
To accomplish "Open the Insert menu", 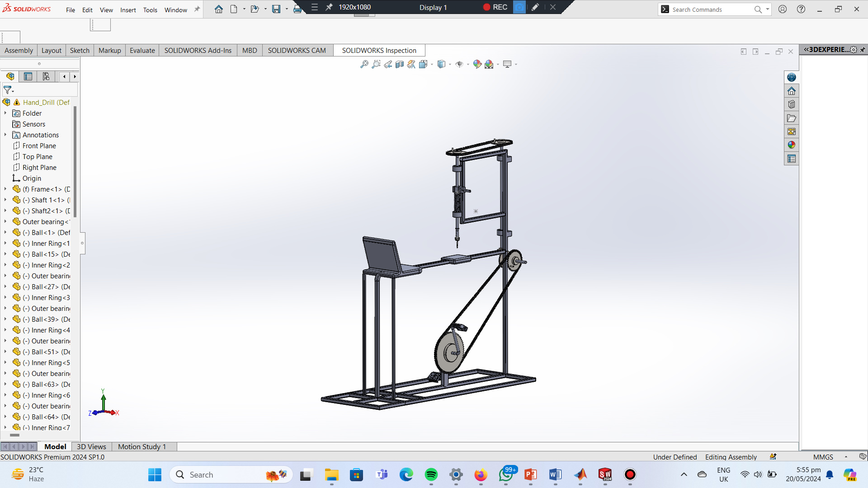I will click(128, 10).
